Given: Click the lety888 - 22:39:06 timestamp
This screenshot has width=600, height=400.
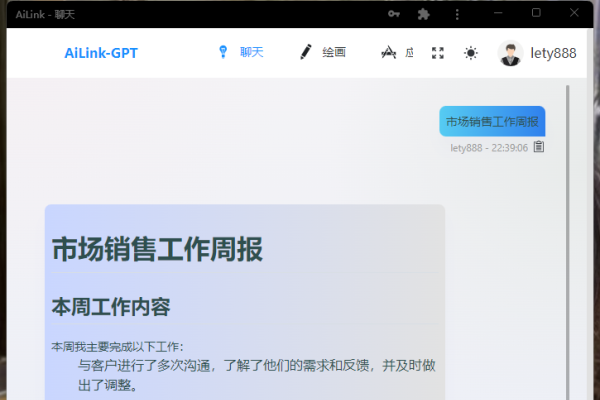Looking at the screenshot, I should click(x=489, y=148).
